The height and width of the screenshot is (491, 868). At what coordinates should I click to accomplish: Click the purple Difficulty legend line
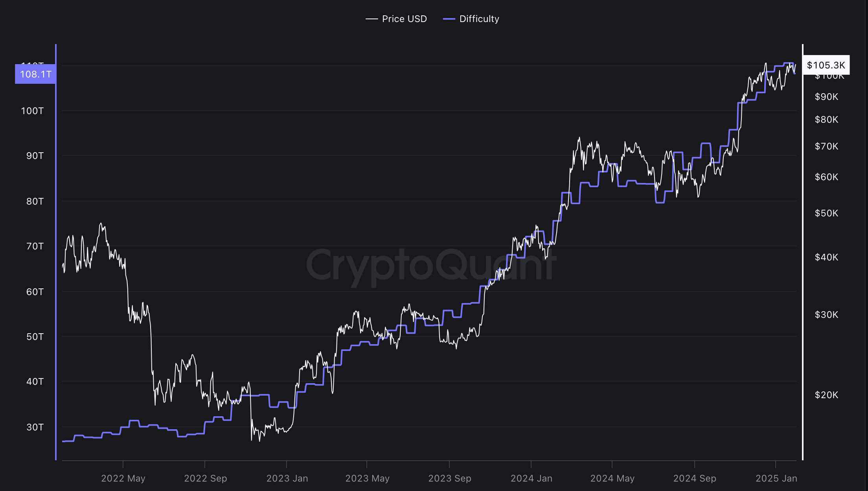[x=449, y=19]
